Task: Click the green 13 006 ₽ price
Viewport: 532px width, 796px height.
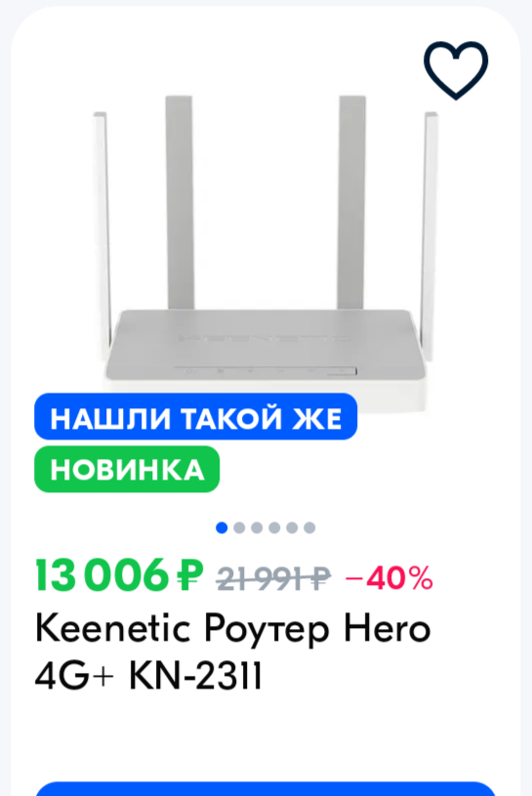Action: 119,575
